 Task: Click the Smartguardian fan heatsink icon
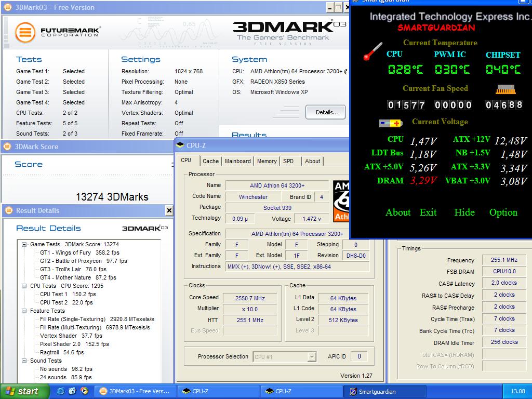(x=506, y=89)
